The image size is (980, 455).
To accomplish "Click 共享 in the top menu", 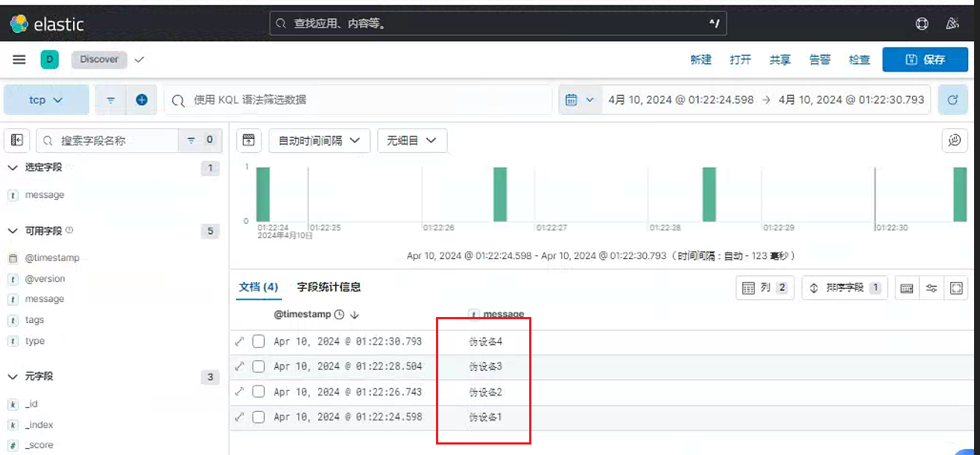I will click(780, 60).
